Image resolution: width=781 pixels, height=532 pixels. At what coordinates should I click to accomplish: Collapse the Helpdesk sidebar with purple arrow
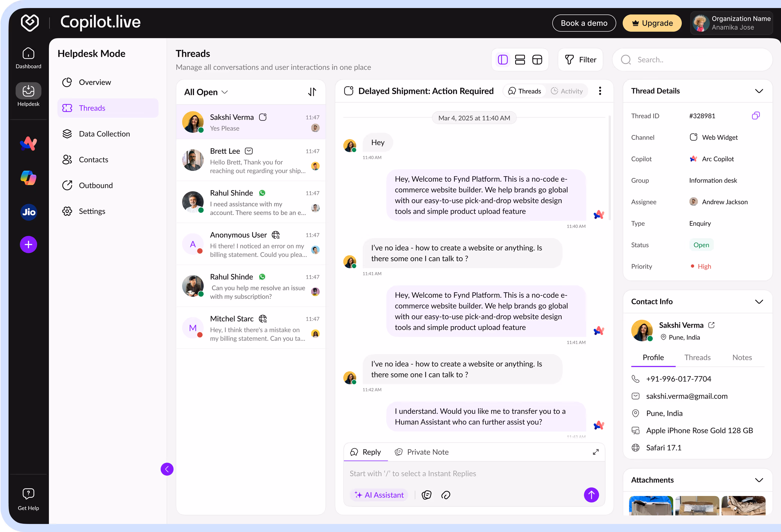tap(167, 469)
